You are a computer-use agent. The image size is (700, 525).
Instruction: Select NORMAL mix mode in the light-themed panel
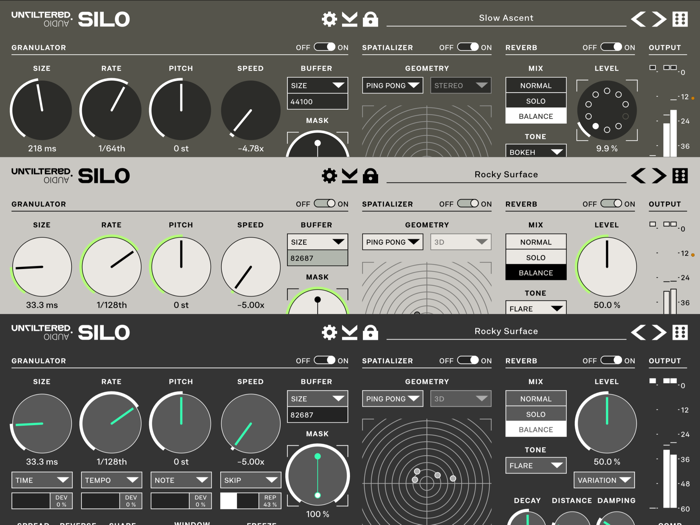coord(536,242)
